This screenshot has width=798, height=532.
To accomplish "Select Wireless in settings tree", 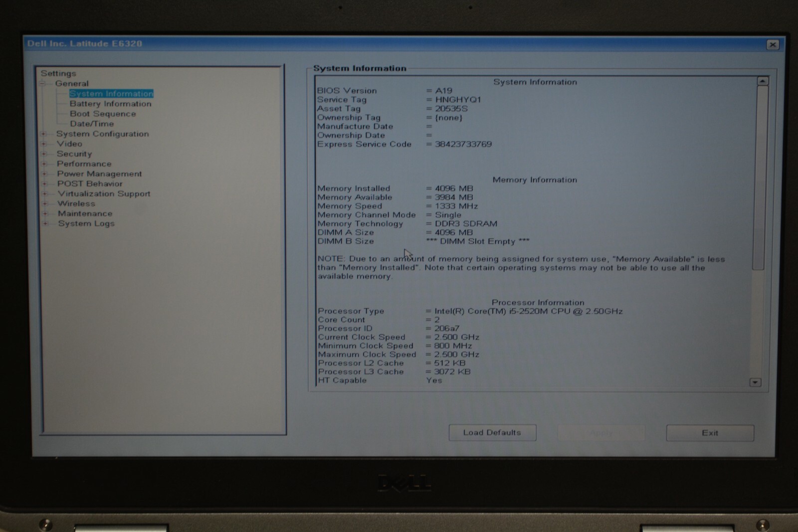I will (76, 203).
